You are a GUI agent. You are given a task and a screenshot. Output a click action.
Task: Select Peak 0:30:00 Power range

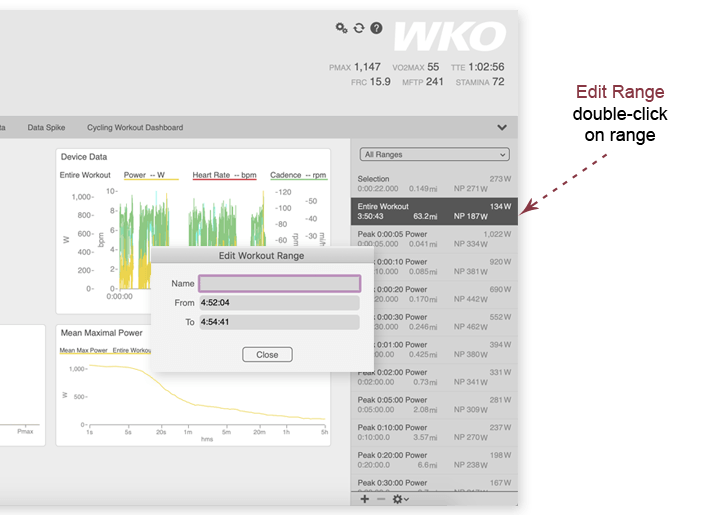(x=434, y=483)
